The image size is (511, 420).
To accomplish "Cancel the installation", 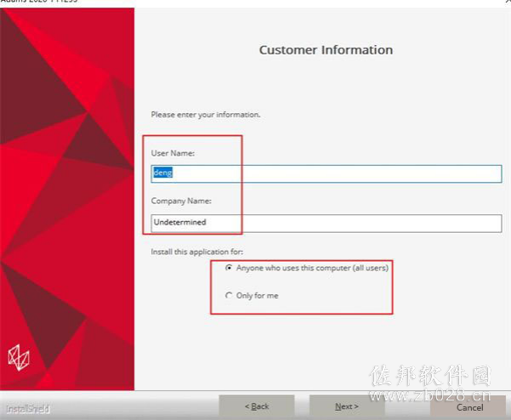I will (469, 407).
